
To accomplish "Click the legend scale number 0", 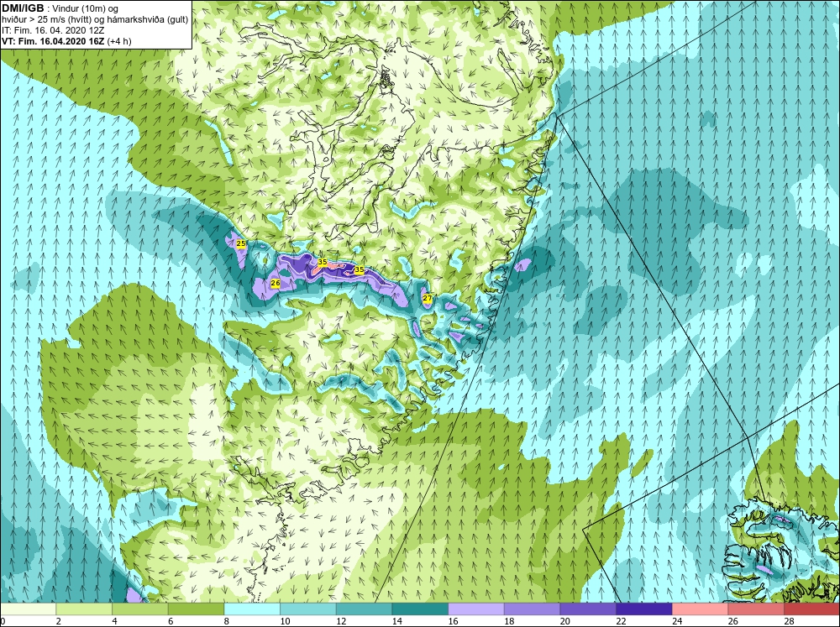I will point(3,621).
